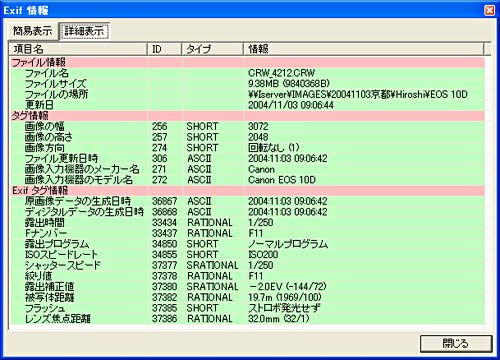Click the 閉じる button
This screenshot has width=500, height=360.
click(x=456, y=343)
